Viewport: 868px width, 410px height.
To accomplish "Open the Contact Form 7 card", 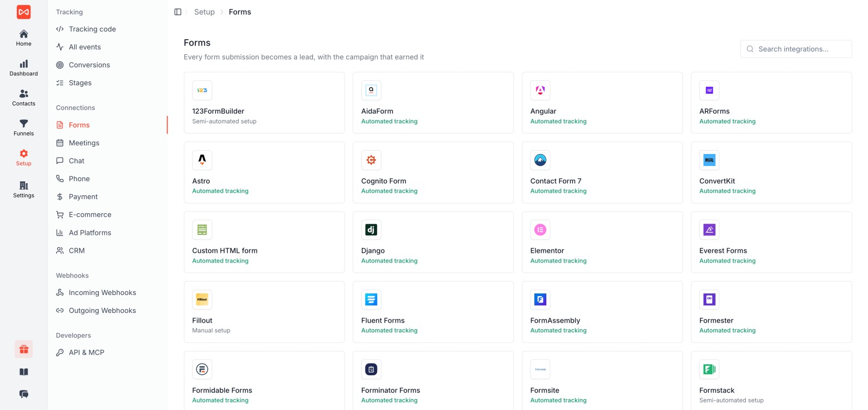I will point(602,172).
